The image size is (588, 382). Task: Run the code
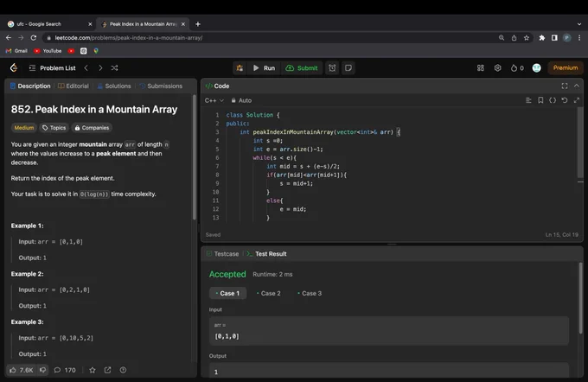(264, 68)
